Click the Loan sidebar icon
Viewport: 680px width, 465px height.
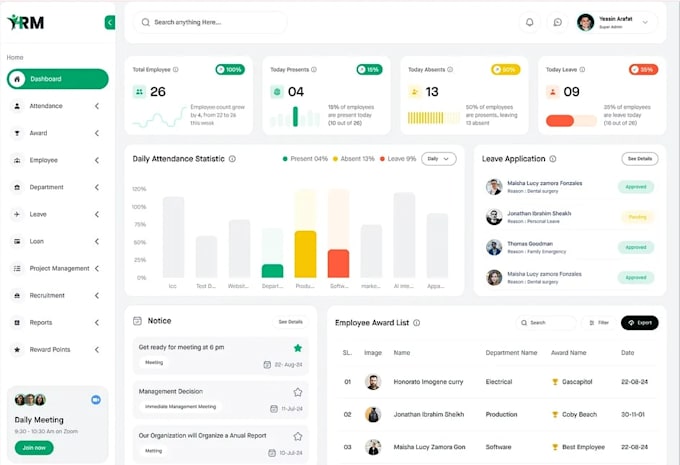point(17,241)
